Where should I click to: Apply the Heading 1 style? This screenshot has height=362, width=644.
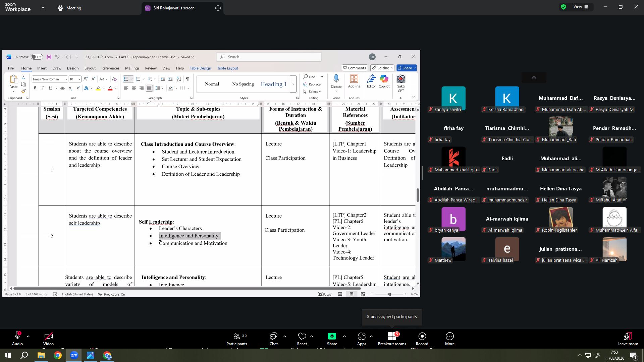[x=274, y=84]
